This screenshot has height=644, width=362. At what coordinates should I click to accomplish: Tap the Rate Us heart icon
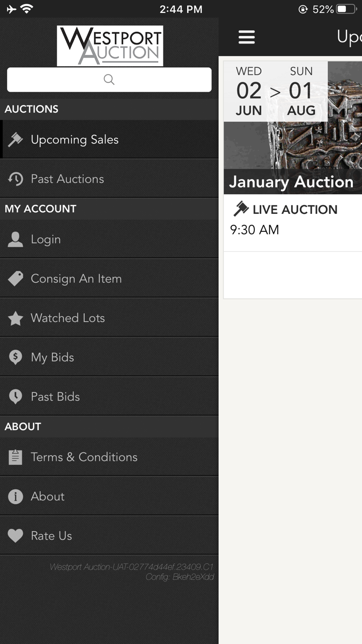(16, 535)
